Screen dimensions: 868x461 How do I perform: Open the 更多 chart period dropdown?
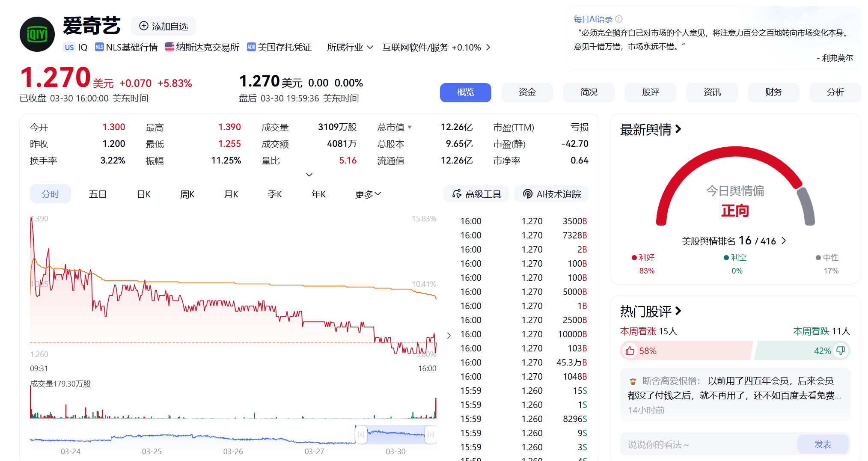[x=368, y=194]
